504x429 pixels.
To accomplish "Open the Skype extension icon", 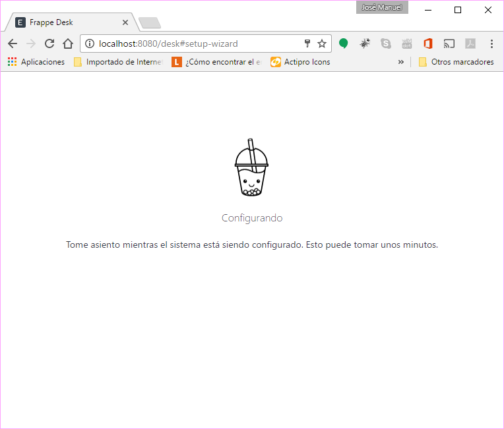I will click(x=386, y=43).
